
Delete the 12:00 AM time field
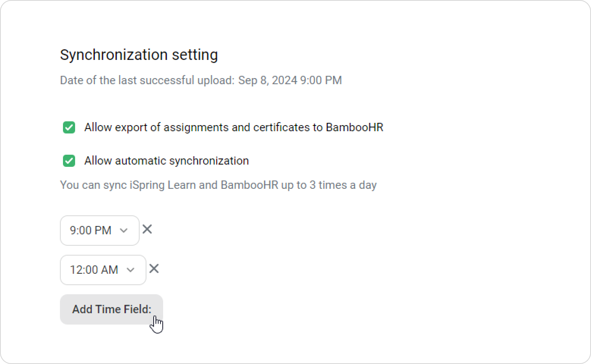point(154,269)
